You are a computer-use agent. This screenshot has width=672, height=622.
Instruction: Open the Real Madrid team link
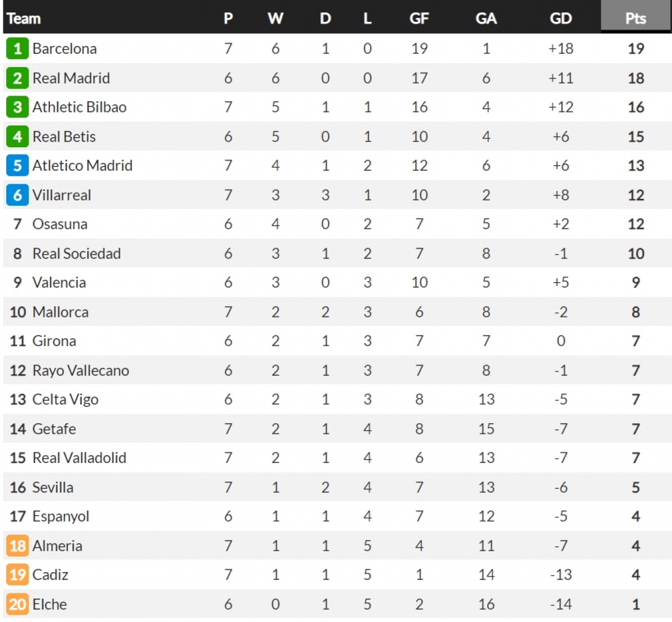(x=71, y=78)
